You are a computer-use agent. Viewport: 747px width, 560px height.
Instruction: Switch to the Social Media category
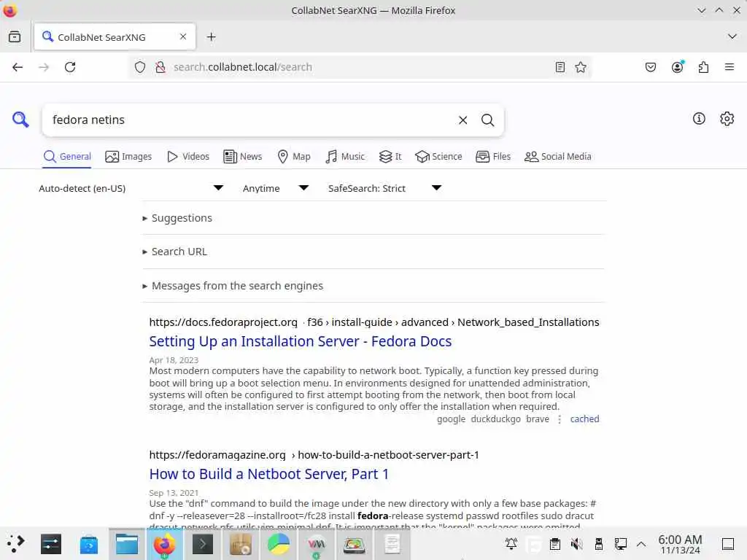click(x=557, y=157)
